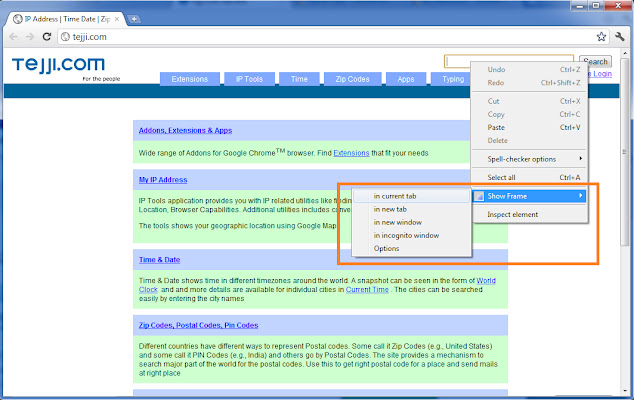The width and height of the screenshot is (634, 400).
Task: Click Copy in the context menu
Action: 529,114
